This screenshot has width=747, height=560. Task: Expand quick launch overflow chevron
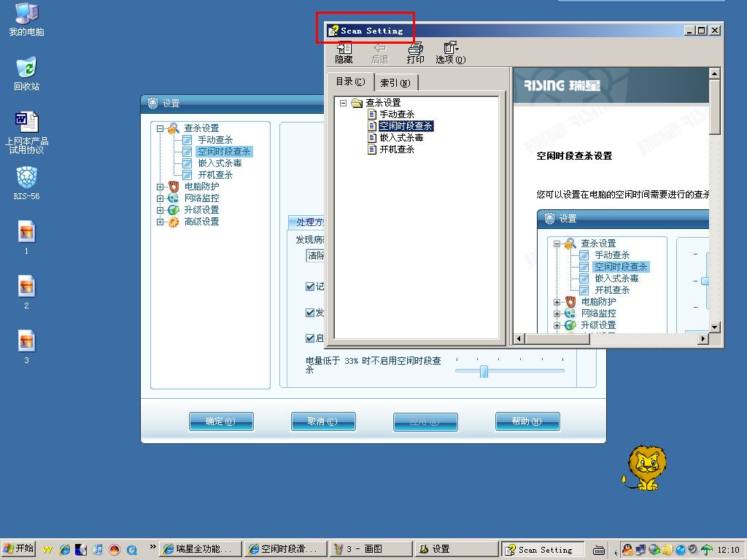click(152, 547)
